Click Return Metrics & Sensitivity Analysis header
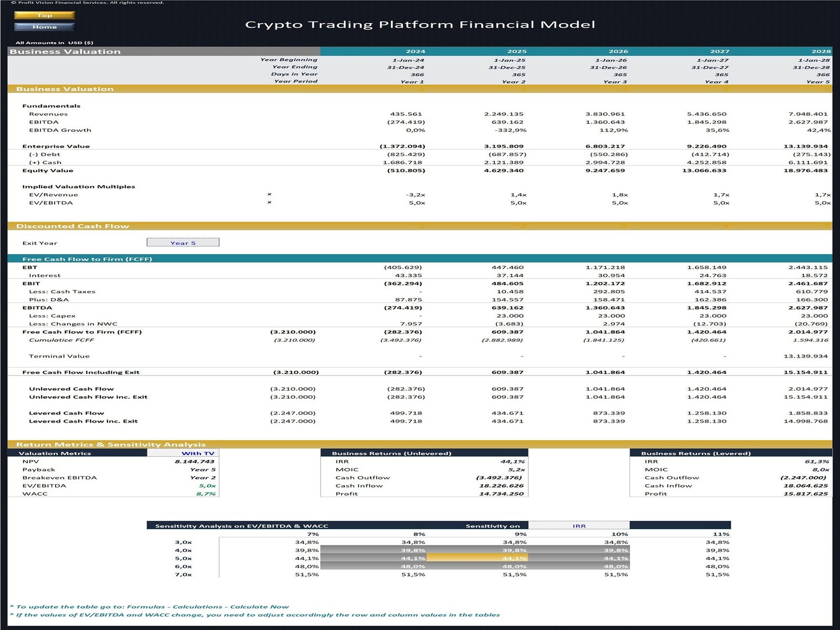The height and width of the screenshot is (630, 840). coord(111,444)
